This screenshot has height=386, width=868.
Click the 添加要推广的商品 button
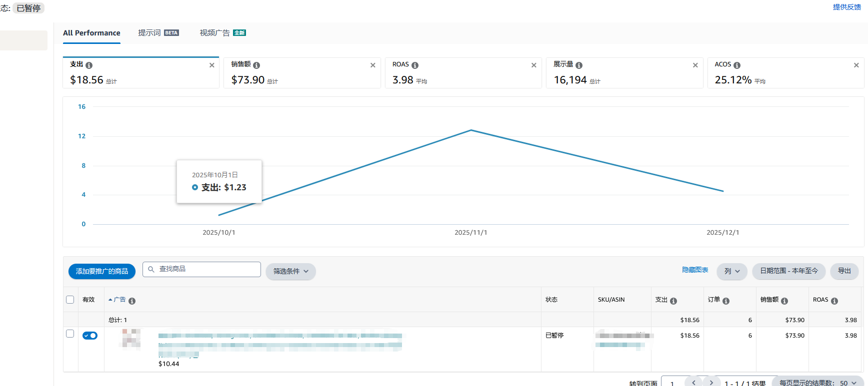102,271
